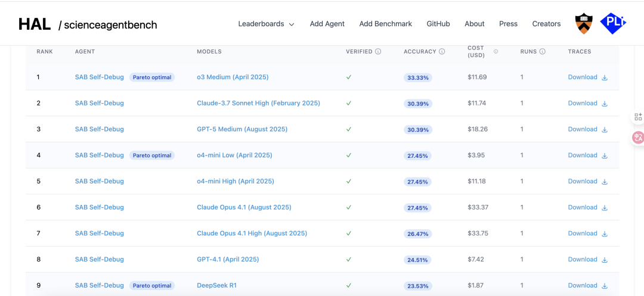Open o4-mini Low (April 2025) link
Viewport: 644px width, 296px height.
(x=234, y=155)
